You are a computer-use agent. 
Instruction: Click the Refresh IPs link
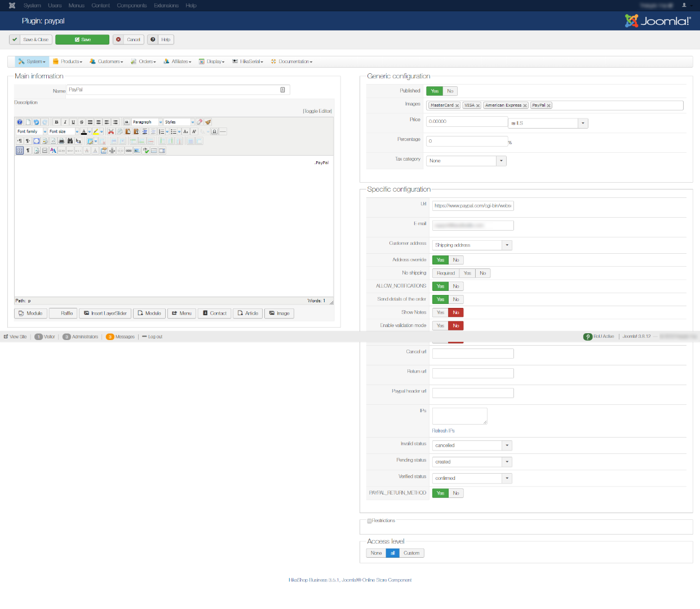(444, 431)
